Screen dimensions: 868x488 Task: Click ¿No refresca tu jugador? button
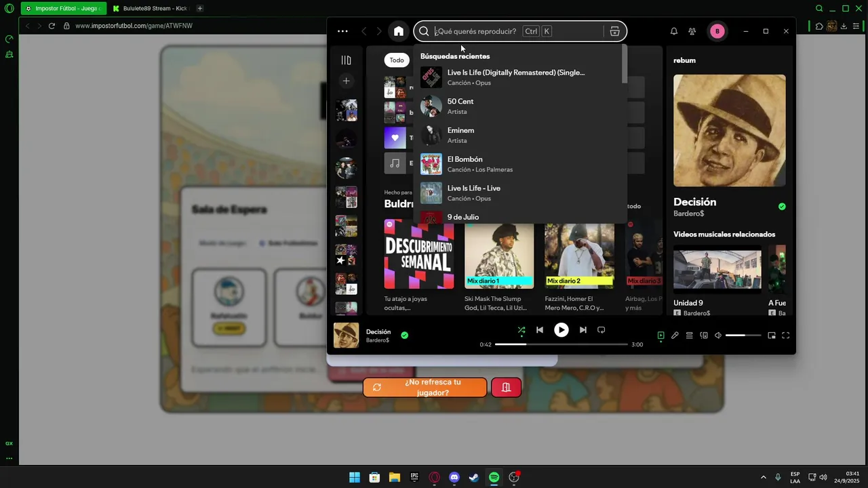(425, 387)
